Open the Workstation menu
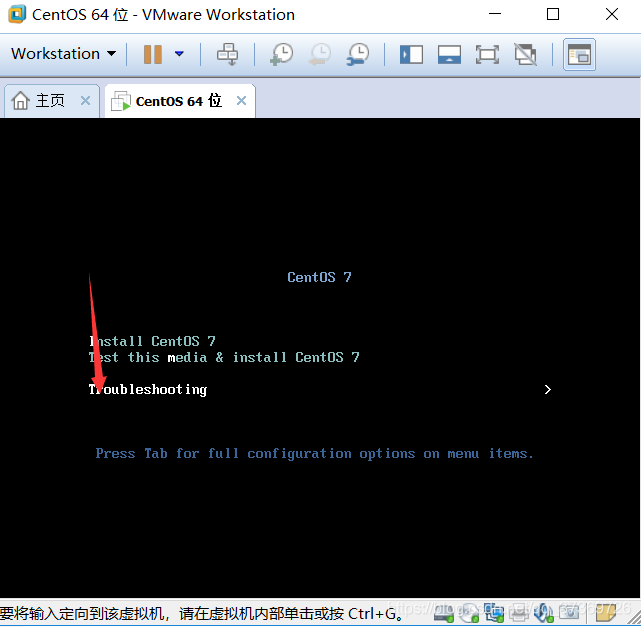The width and height of the screenshot is (641, 627). (x=63, y=54)
